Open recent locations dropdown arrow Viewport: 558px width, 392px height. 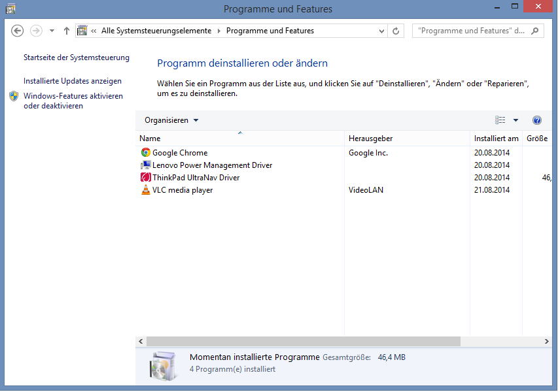point(52,31)
